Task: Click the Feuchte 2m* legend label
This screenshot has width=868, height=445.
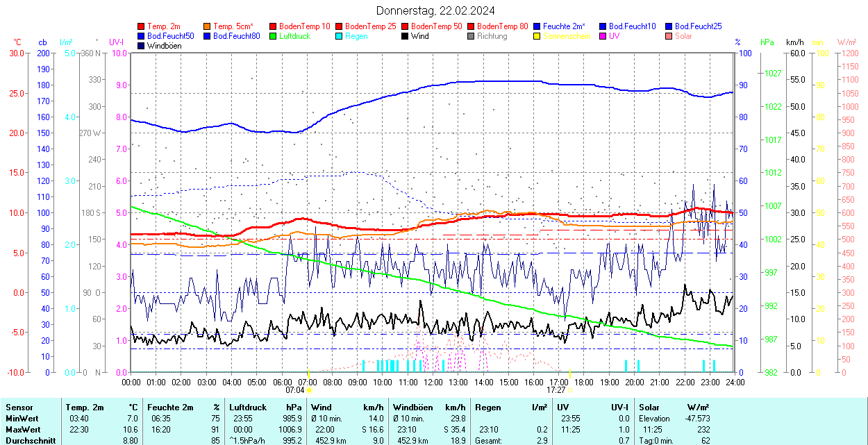Action: [564, 26]
